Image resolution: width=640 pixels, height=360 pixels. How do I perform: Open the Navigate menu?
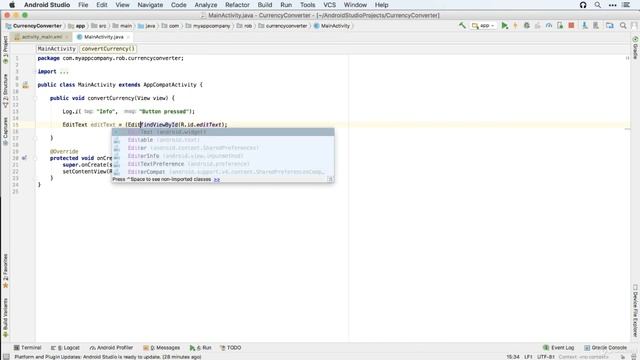click(150, 5)
